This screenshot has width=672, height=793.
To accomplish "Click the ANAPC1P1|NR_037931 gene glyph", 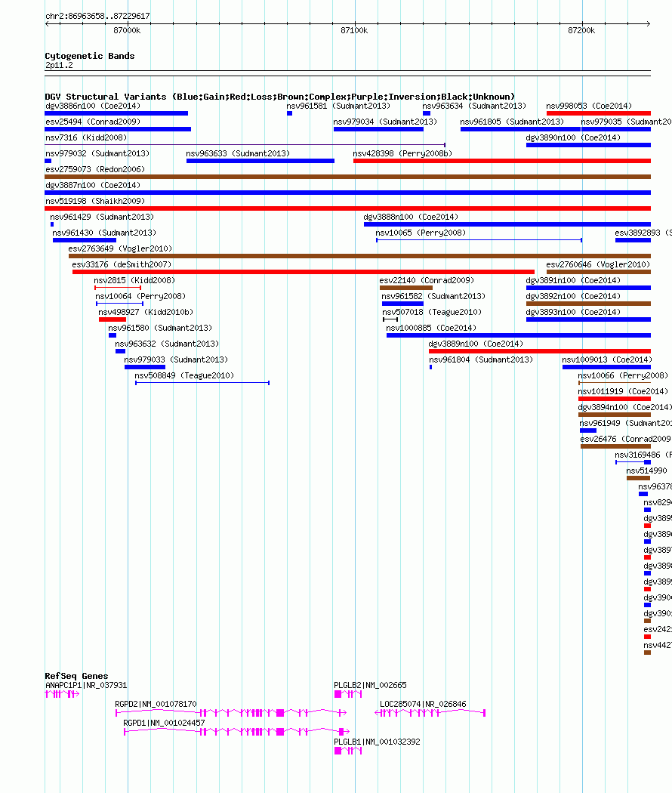I will (62, 694).
